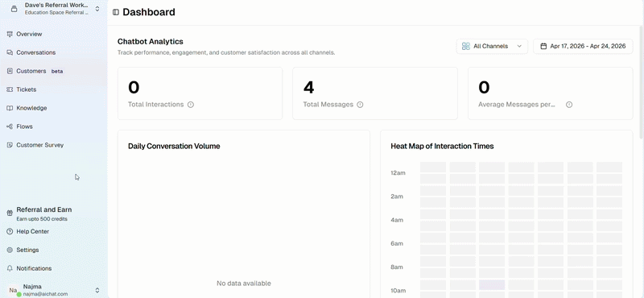Expand the Najma account menu chevron
Viewport: 644px width, 298px height.
pyautogui.click(x=97, y=290)
